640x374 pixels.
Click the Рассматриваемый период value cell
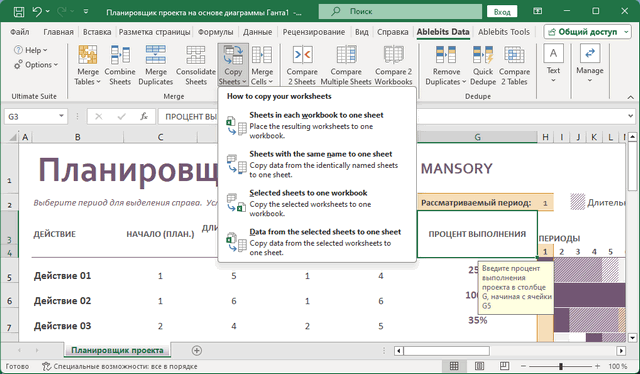[x=545, y=203]
